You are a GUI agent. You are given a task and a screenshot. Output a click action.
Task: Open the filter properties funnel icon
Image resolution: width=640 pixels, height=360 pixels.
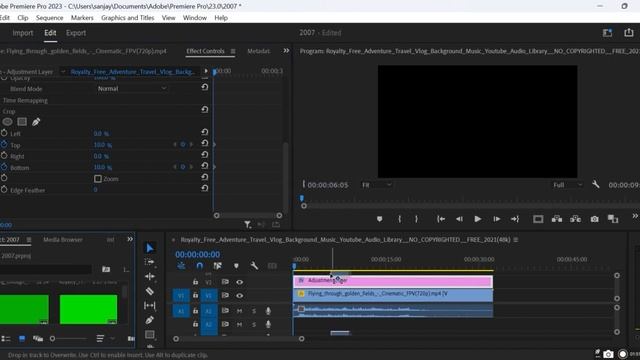click(247, 224)
